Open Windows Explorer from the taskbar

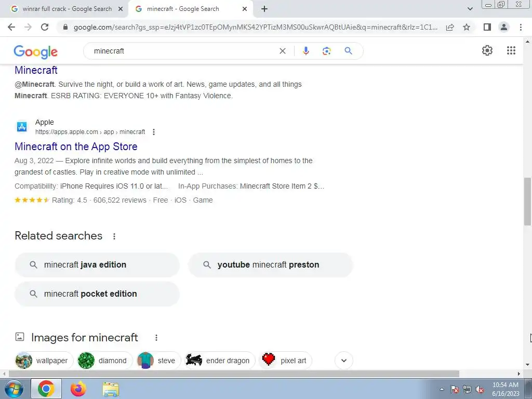(111, 390)
